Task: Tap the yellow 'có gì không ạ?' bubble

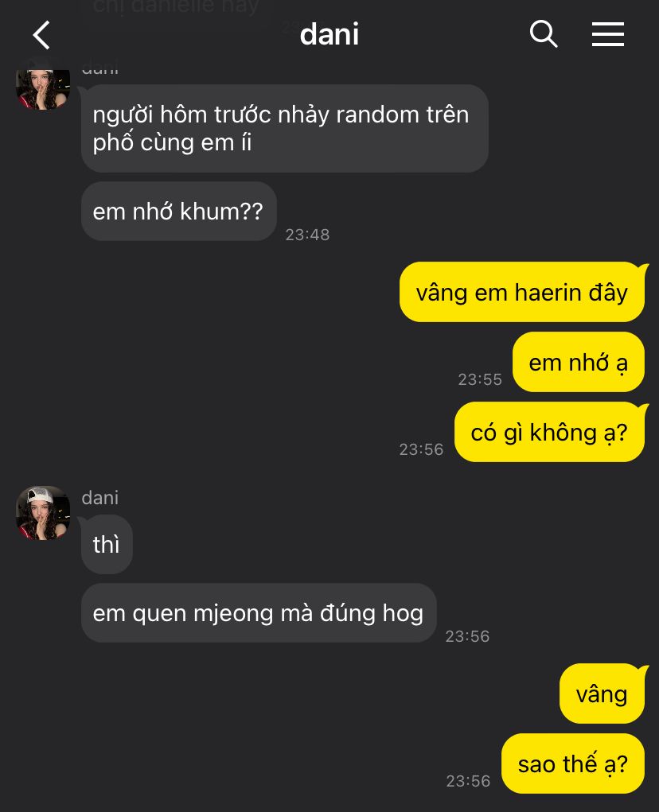Action: (549, 432)
